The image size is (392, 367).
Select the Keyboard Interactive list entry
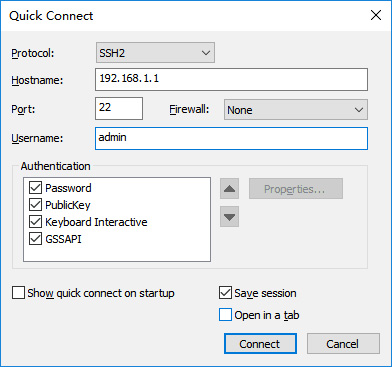[96, 222]
